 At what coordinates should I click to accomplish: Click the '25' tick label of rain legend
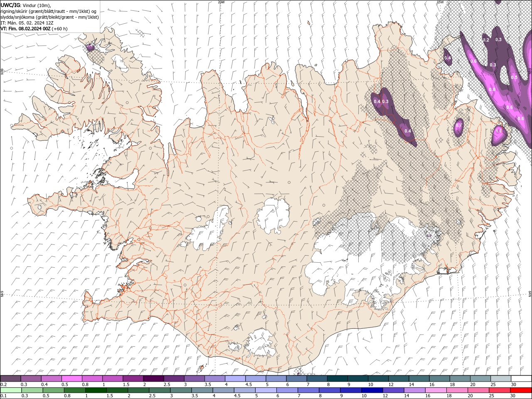[492, 396]
